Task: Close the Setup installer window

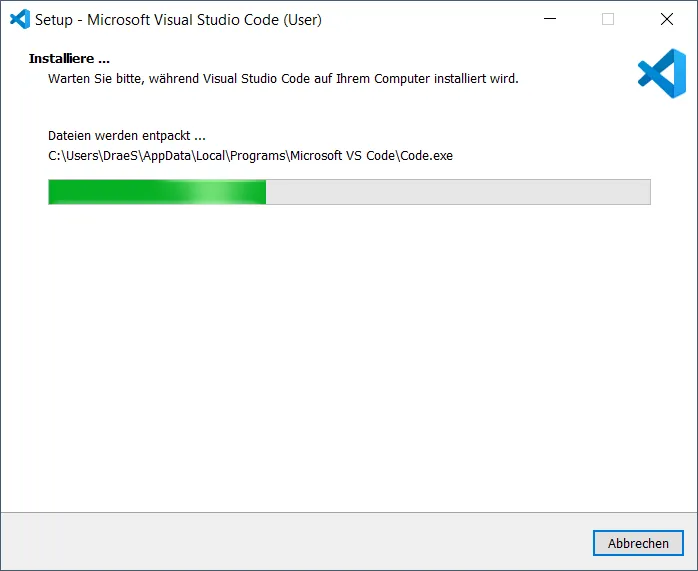Action: 667,19
